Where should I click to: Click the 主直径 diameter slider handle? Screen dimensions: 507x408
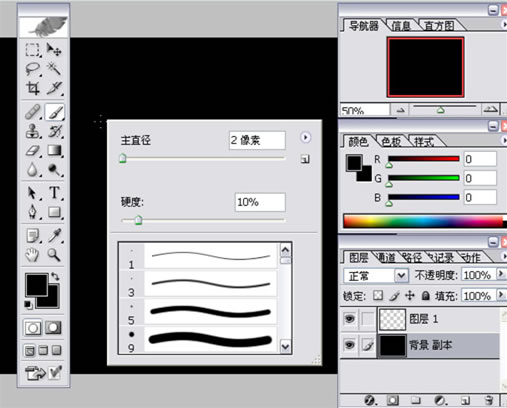(x=123, y=158)
